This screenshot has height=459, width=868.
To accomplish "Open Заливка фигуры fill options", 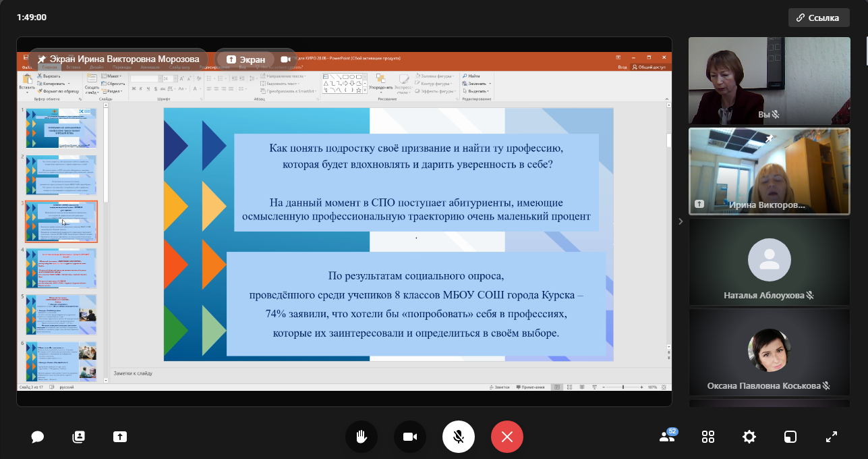I will 436,76.
